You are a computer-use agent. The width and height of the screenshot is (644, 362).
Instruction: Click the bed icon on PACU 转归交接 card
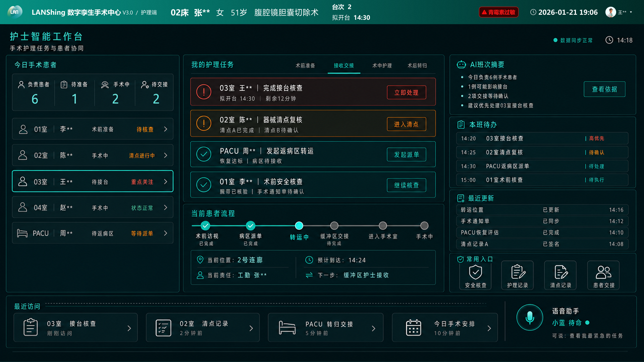287,328
